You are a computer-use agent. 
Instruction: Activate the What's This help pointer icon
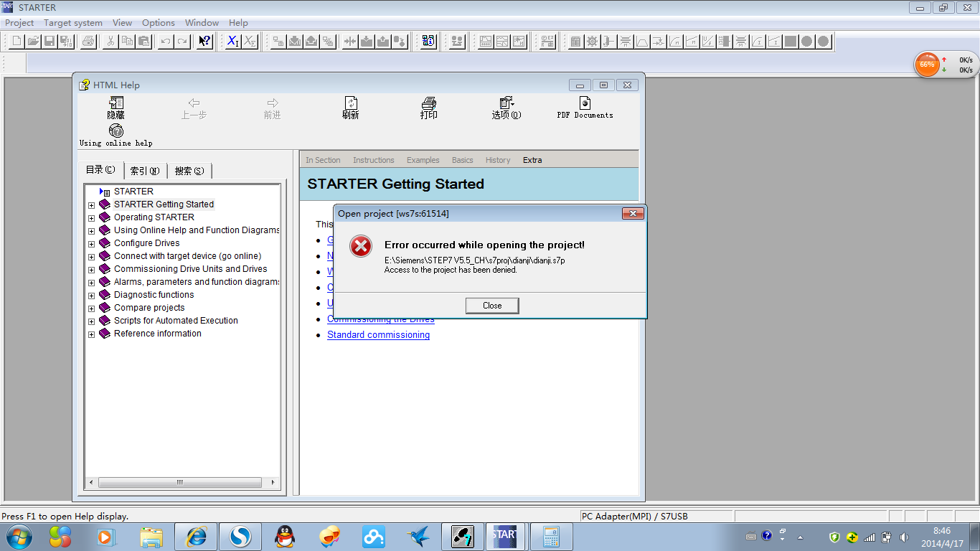click(x=204, y=41)
